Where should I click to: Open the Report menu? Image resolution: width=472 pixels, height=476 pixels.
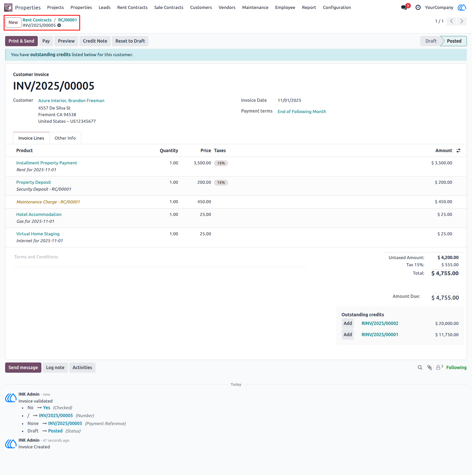(x=309, y=7)
